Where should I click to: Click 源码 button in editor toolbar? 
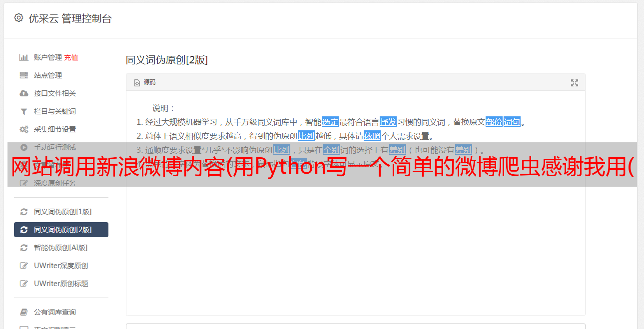coord(145,82)
